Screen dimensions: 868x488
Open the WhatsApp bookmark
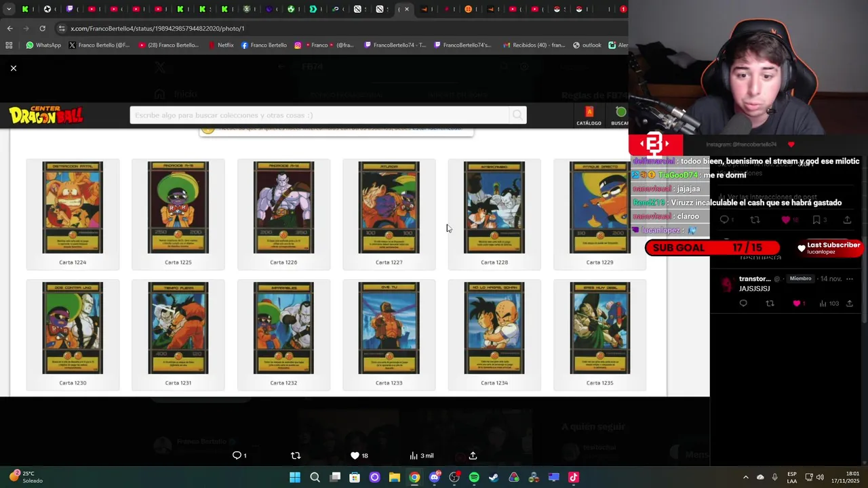coord(43,45)
